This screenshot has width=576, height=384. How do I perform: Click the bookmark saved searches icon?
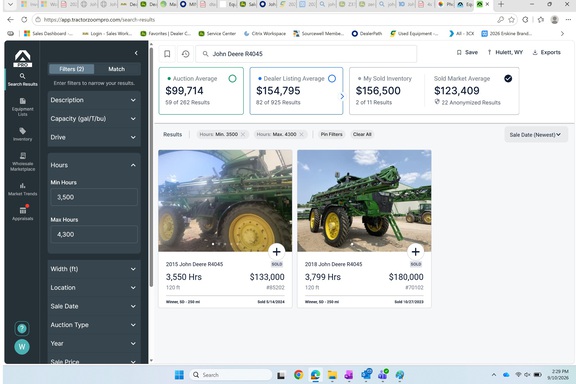click(x=167, y=54)
